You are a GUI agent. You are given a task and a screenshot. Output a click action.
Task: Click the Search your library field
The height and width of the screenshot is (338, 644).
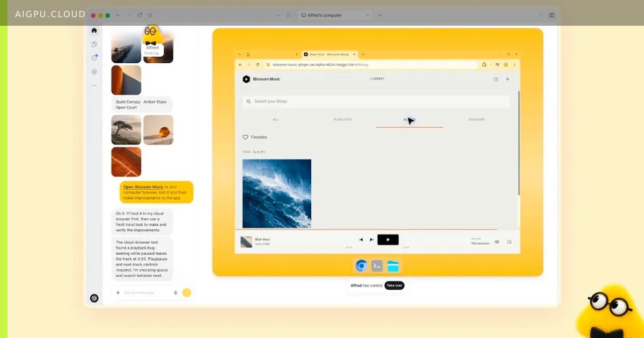click(376, 101)
